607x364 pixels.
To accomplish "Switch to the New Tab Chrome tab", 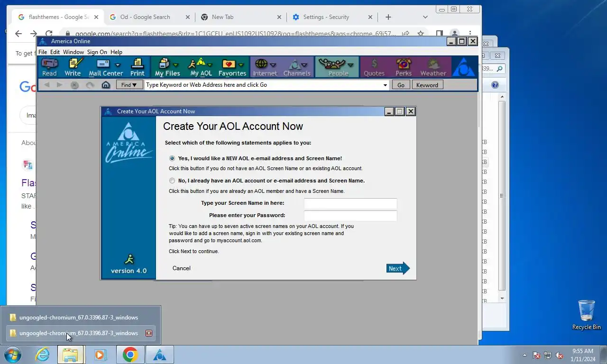I will (x=241, y=17).
